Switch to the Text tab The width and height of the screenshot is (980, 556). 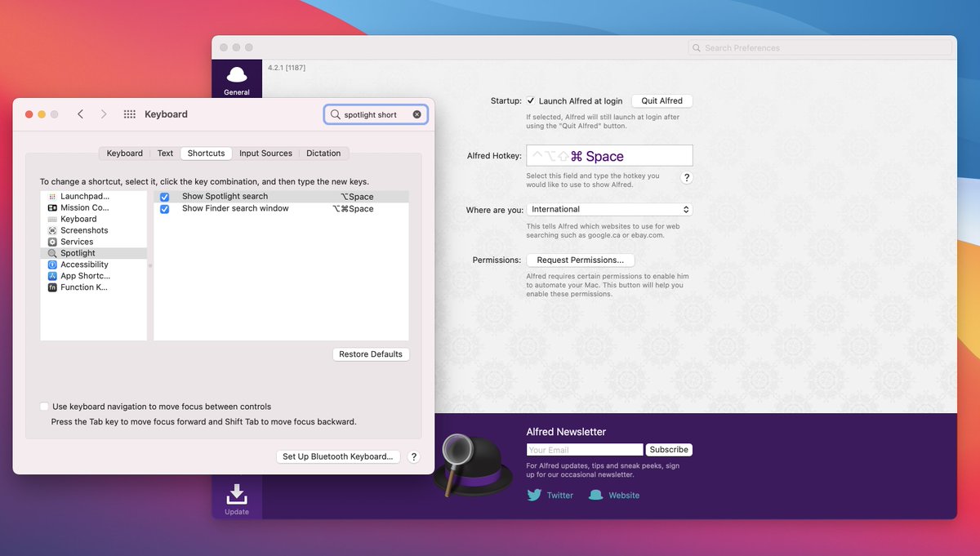[x=165, y=153]
